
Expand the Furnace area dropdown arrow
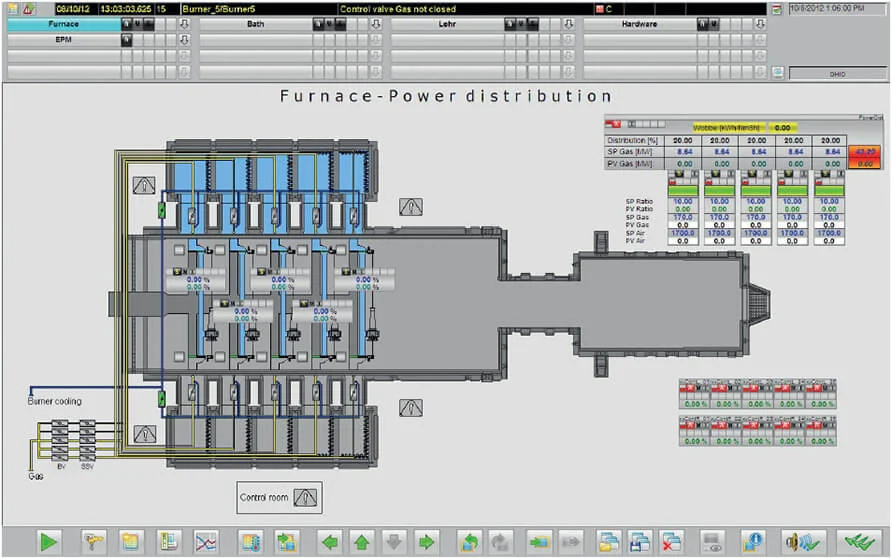184,24
